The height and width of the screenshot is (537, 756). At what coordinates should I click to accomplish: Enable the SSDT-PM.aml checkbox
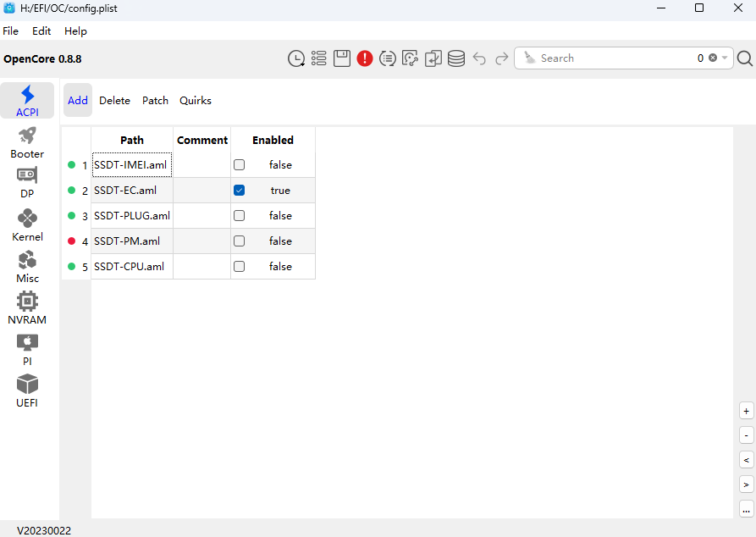click(240, 241)
